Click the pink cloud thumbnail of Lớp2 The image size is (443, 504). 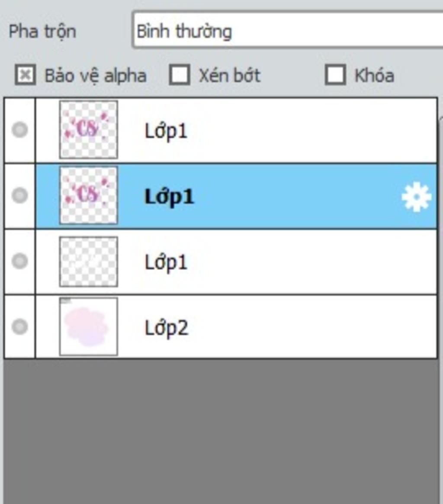(89, 326)
